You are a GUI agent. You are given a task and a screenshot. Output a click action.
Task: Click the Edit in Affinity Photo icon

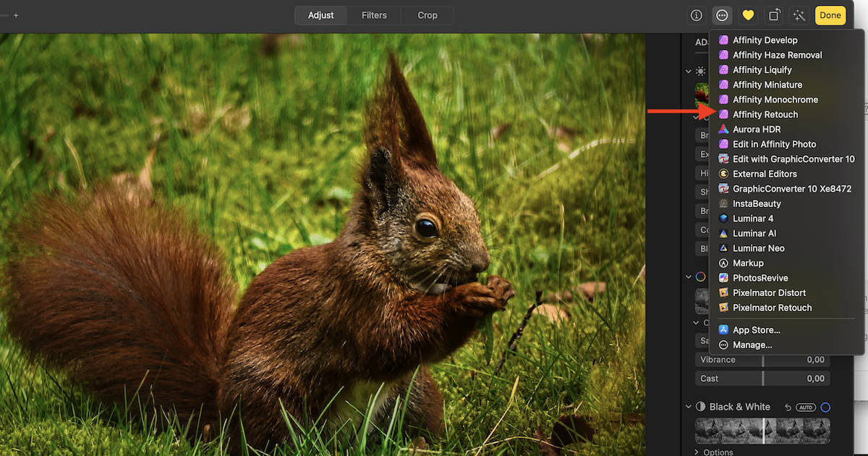pos(723,144)
